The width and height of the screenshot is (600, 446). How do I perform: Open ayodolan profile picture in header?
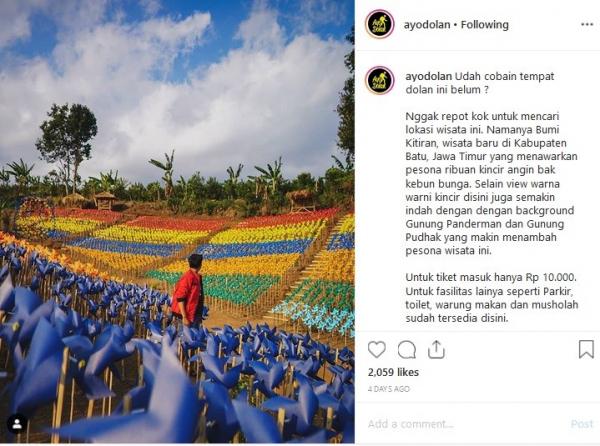380,24
